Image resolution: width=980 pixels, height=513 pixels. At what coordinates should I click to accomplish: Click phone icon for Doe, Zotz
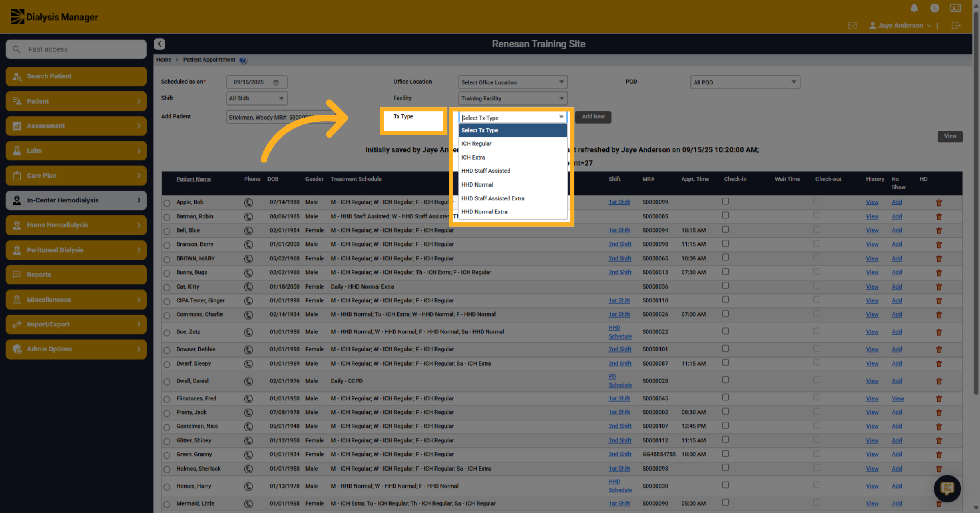pos(248,332)
